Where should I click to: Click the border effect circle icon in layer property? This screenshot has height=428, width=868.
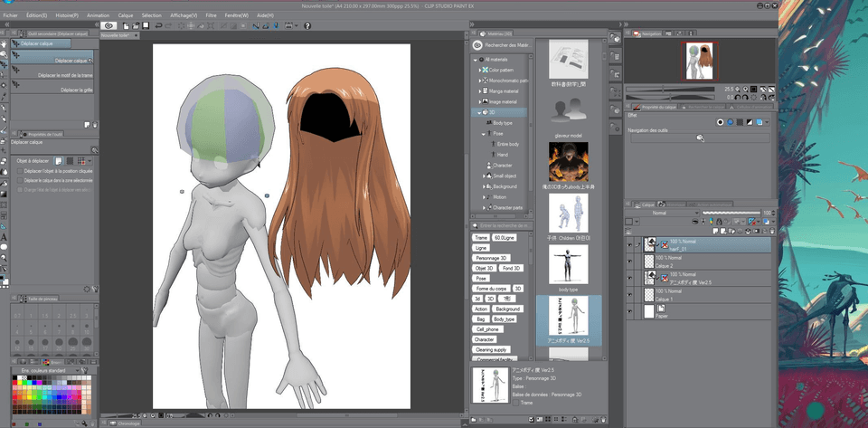[x=721, y=122]
